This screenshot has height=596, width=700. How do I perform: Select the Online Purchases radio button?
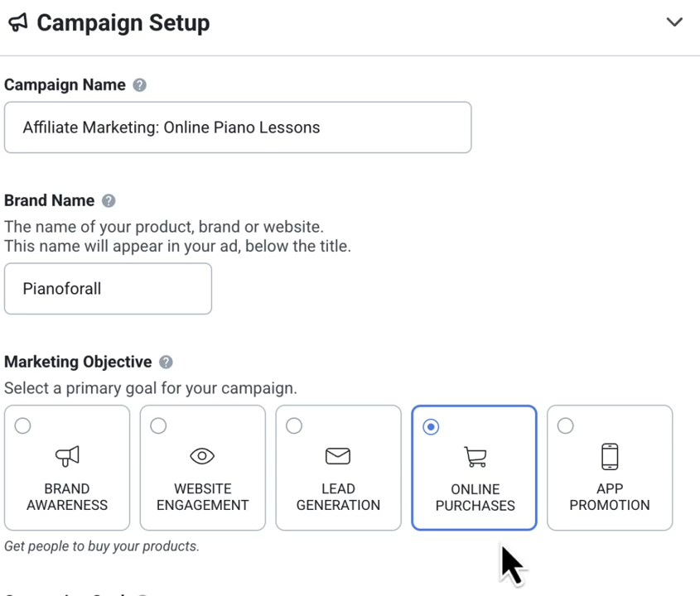pos(431,426)
